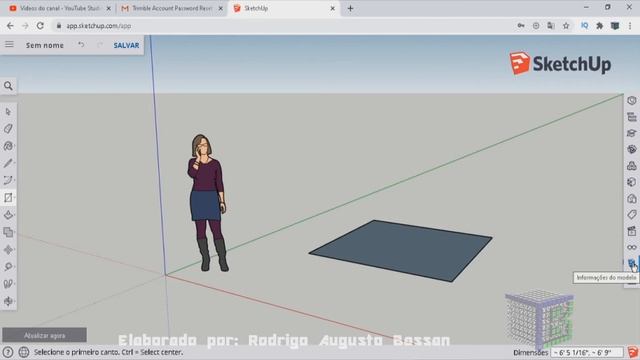The width and height of the screenshot is (640, 360).
Task: Click the redo arrow
Action: pyautogui.click(x=100, y=44)
